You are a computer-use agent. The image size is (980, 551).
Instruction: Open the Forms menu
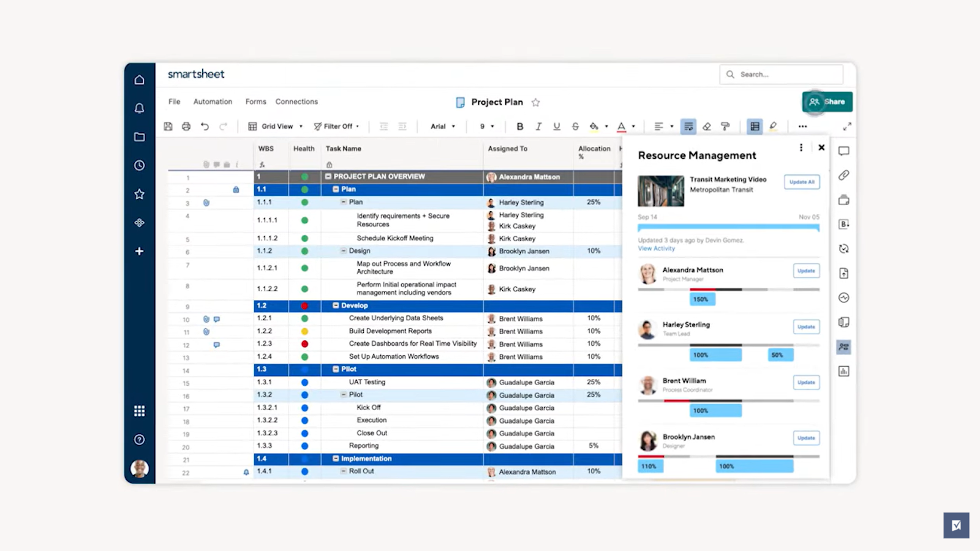pyautogui.click(x=255, y=102)
